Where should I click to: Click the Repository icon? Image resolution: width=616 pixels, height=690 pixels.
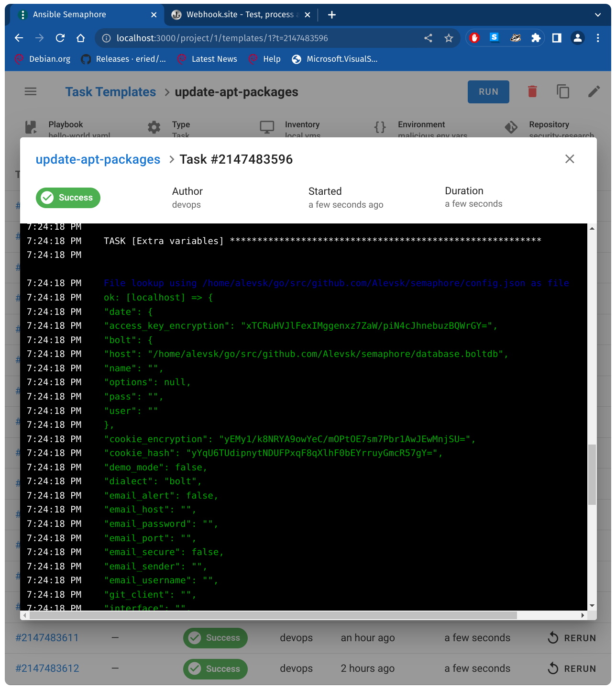[x=511, y=127]
